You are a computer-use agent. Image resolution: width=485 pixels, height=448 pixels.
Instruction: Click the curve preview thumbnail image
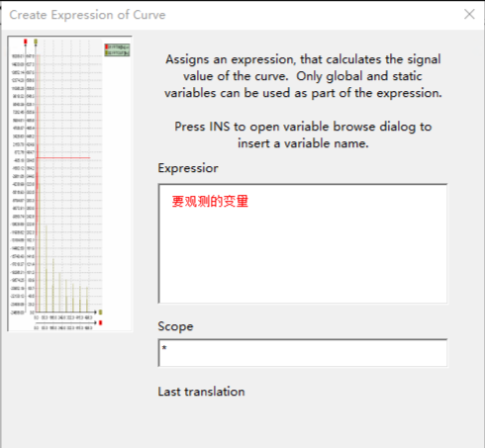coord(69,183)
